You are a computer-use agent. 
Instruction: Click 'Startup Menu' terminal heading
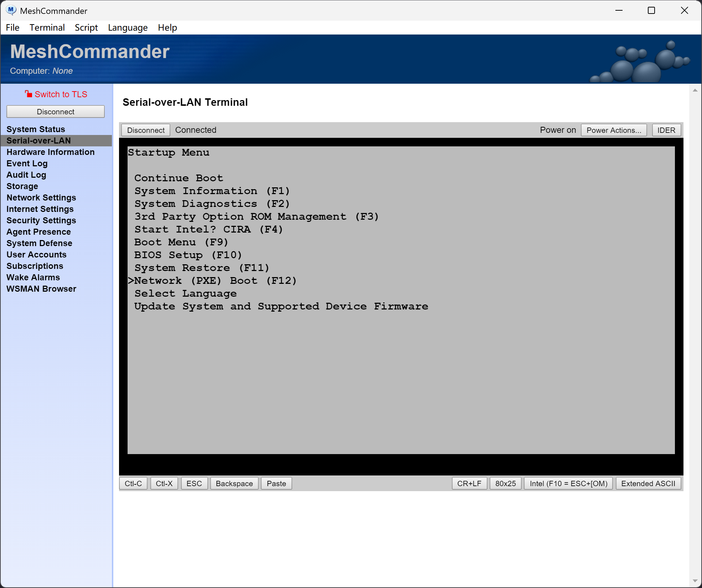click(169, 152)
